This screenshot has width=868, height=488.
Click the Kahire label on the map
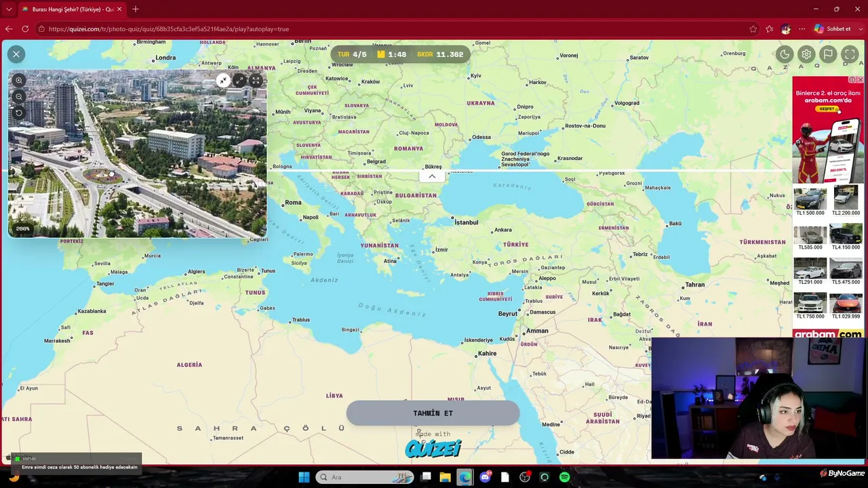(x=487, y=353)
